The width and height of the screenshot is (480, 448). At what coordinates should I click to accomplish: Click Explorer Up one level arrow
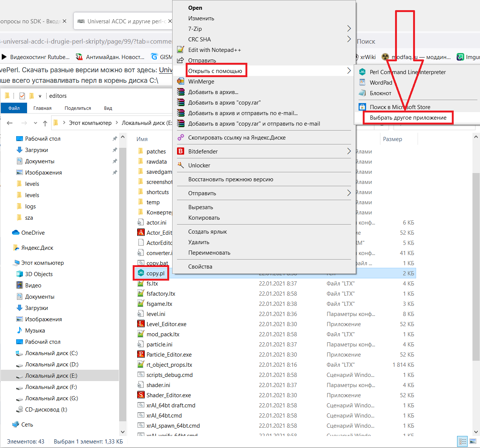(45, 123)
